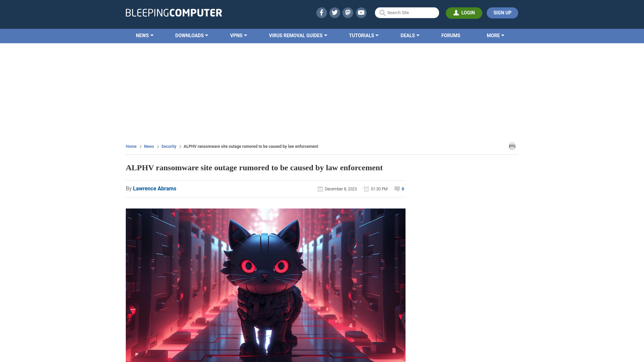Open the DEALS section menu
Viewport: 644px width, 362px height.
pos(410,35)
